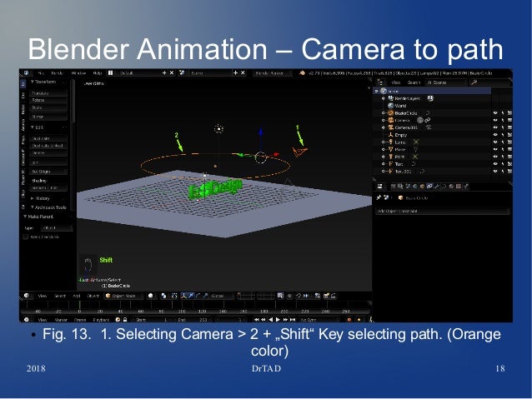Select the translate manipulator arrow icon

191,296
